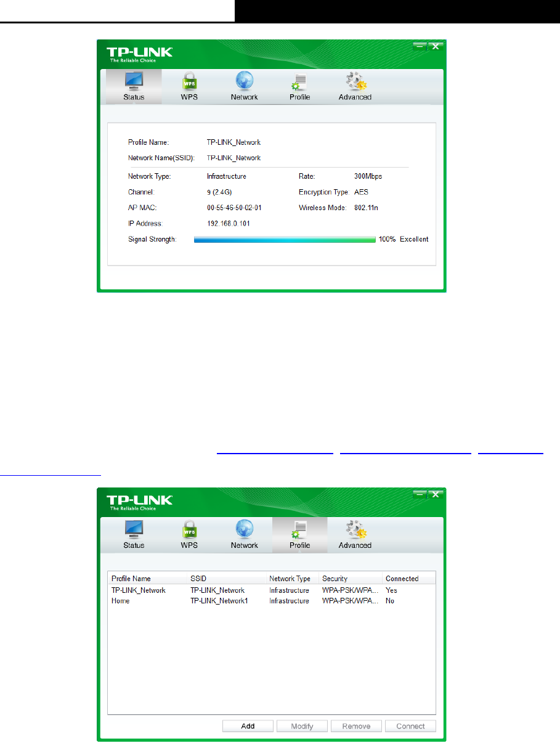Click the AP MAC value 00-55-46-50-02-01
Image resolution: width=560 pixels, height=742 pixels.
pyautogui.click(x=235, y=208)
